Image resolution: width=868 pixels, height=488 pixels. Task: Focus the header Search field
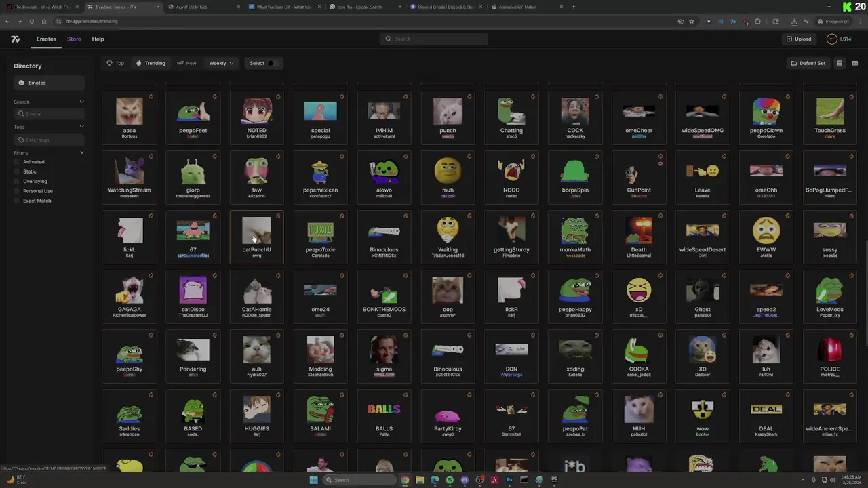pos(434,39)
